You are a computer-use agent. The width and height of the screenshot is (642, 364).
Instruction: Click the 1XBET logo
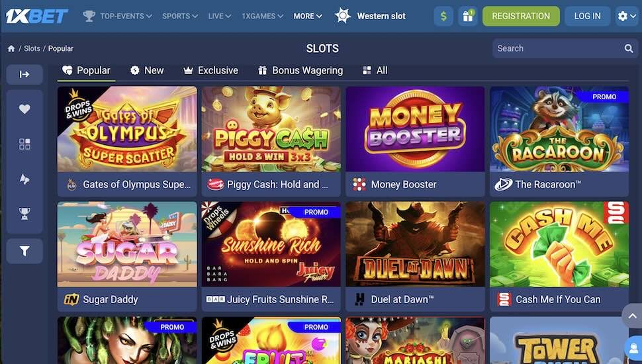pos(36,16)
